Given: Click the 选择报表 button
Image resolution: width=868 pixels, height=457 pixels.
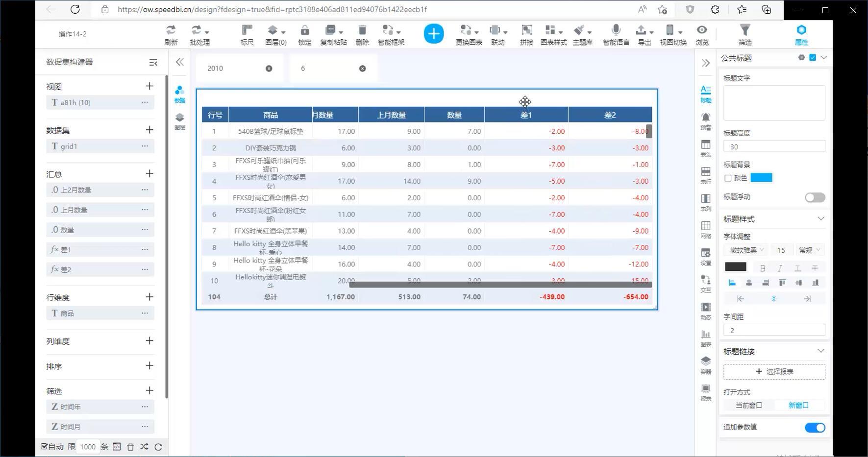Looking at the screenshot, I should pos(774,371).
